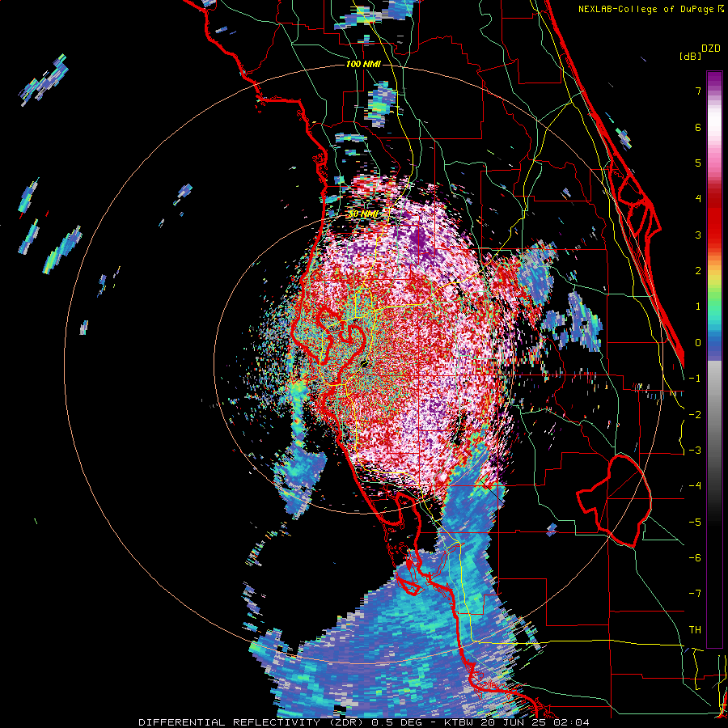Click the [dB] units label
The width and height of the screenshot is (728, 728).
[690, 57]
